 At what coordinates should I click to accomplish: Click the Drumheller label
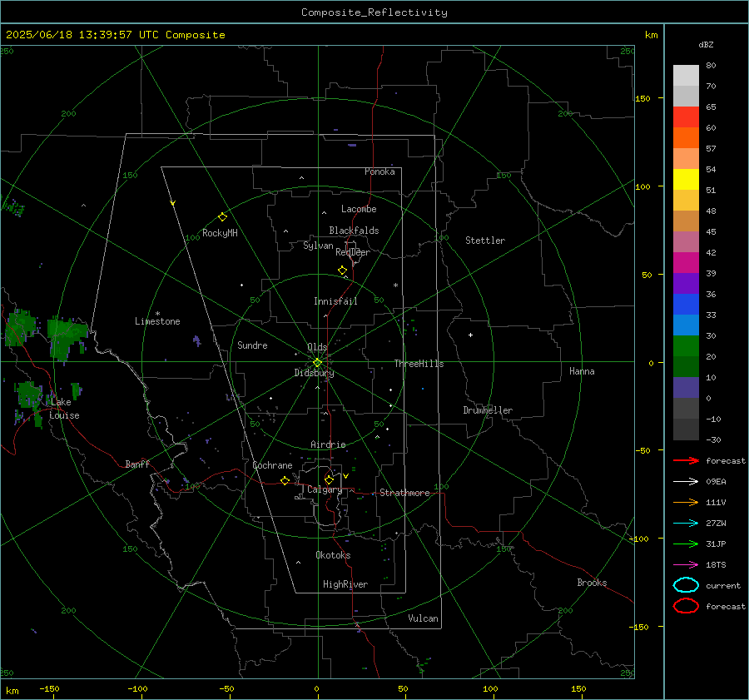point(488,410)
